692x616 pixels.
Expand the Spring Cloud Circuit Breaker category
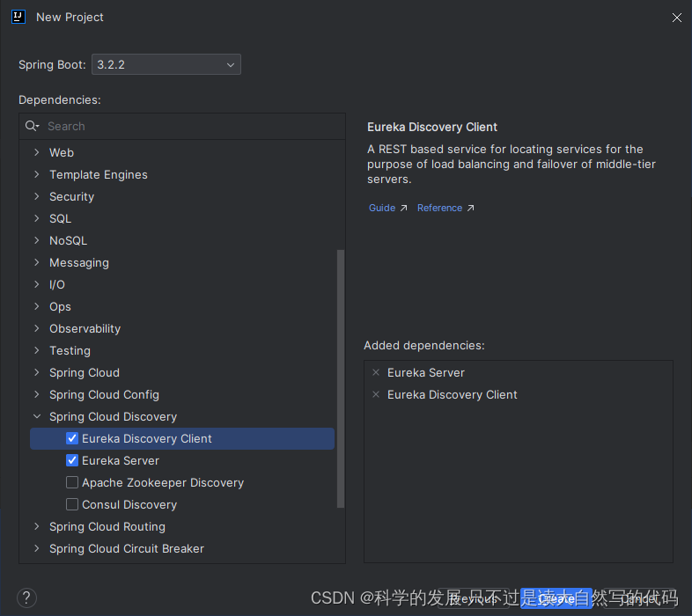point(37,548)
